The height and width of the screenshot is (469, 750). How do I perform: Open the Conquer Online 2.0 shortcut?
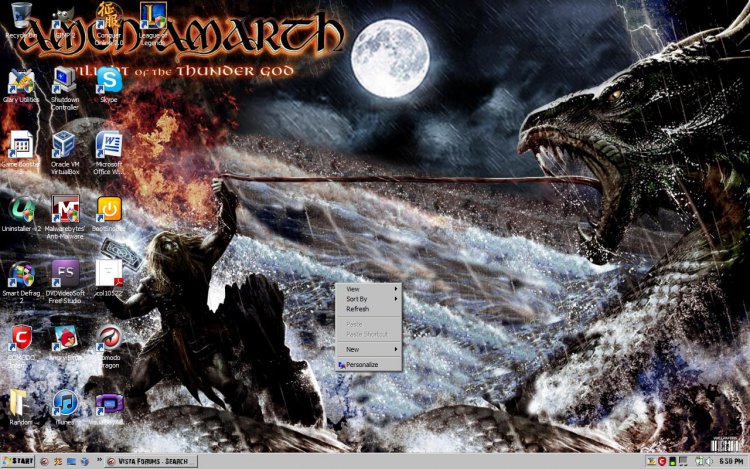pos(109,24)
